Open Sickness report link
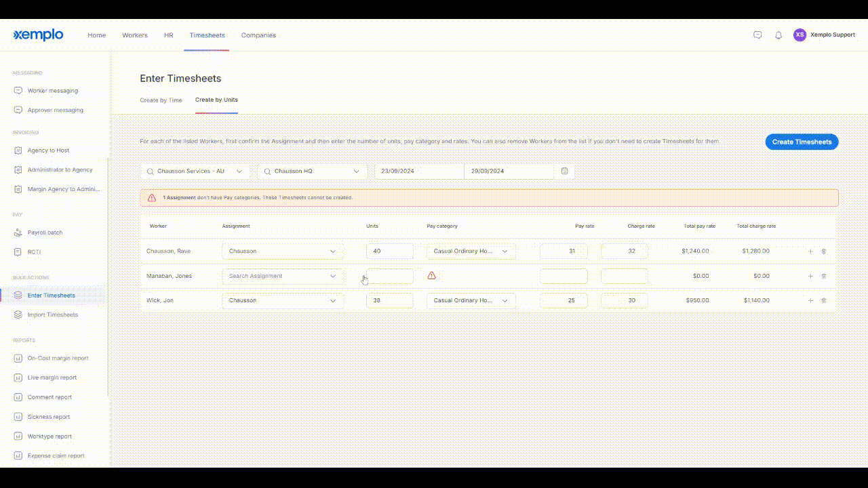 click(49, 417)
